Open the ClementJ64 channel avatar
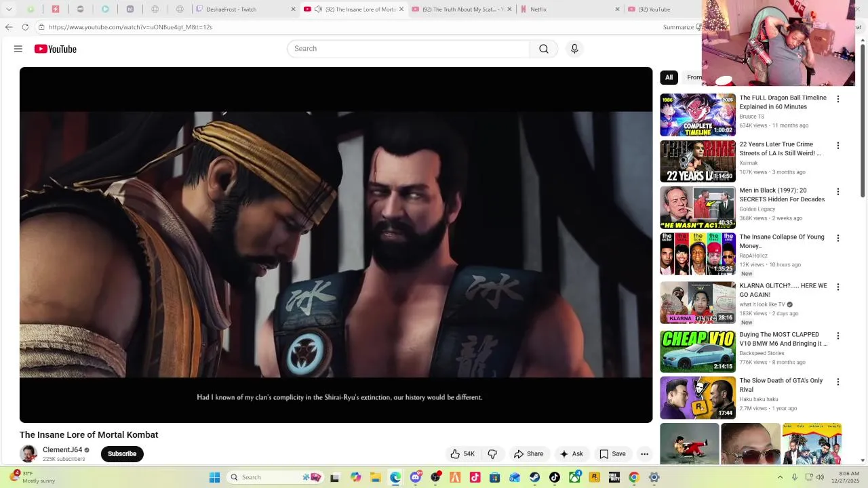Viewport: 868px width, 488px height. [28, 454]
